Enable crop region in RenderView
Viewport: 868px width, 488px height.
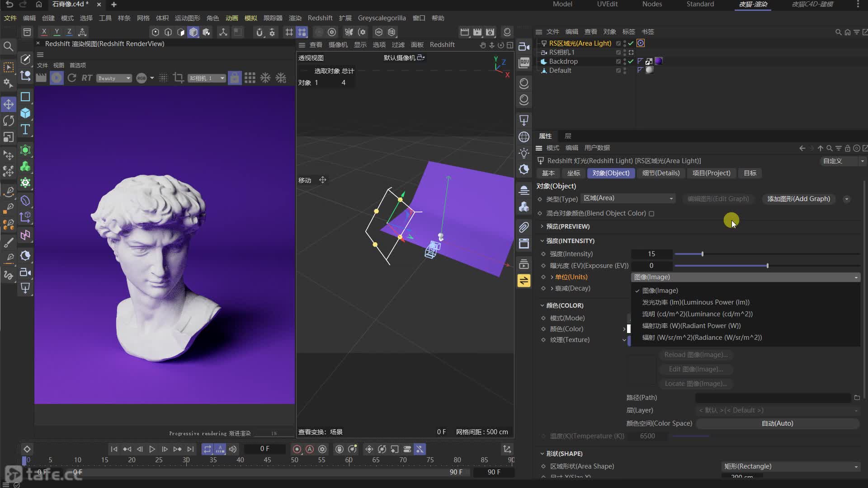178,78
